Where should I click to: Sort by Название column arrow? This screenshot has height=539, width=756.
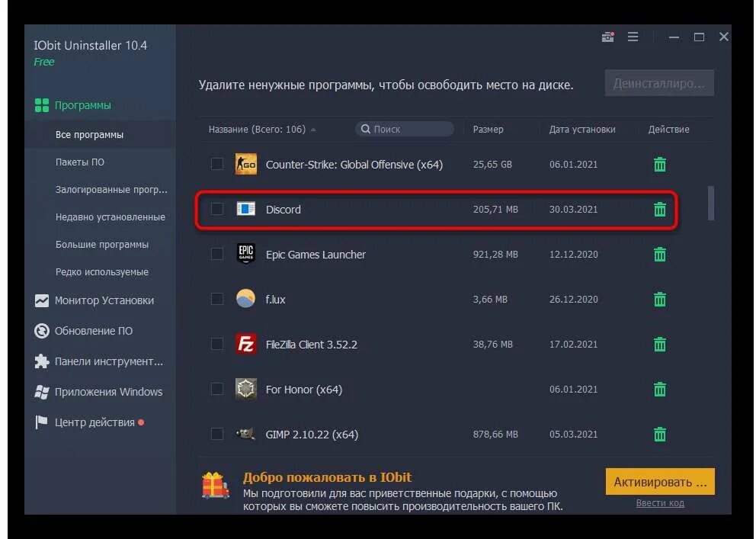pos(313,130)
